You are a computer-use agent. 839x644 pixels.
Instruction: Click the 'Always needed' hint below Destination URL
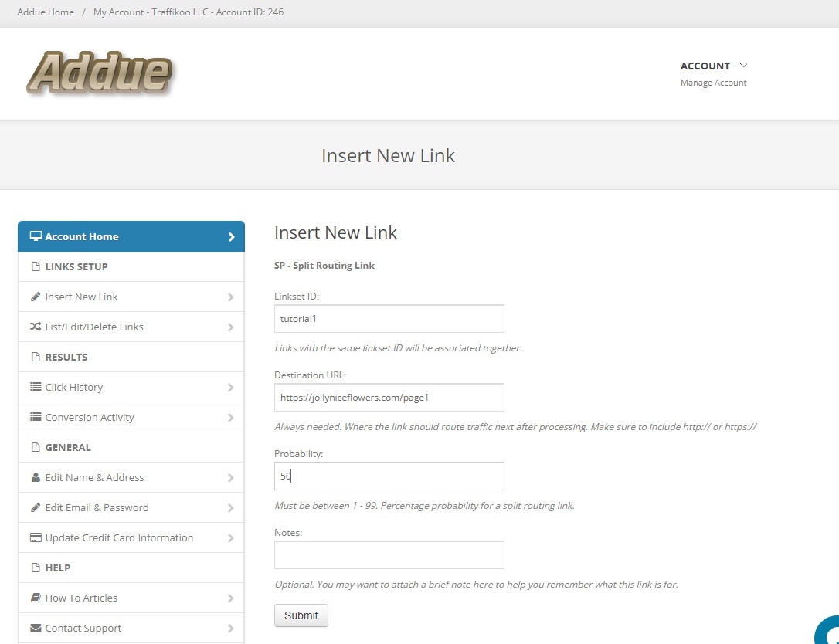click(515, 427)
